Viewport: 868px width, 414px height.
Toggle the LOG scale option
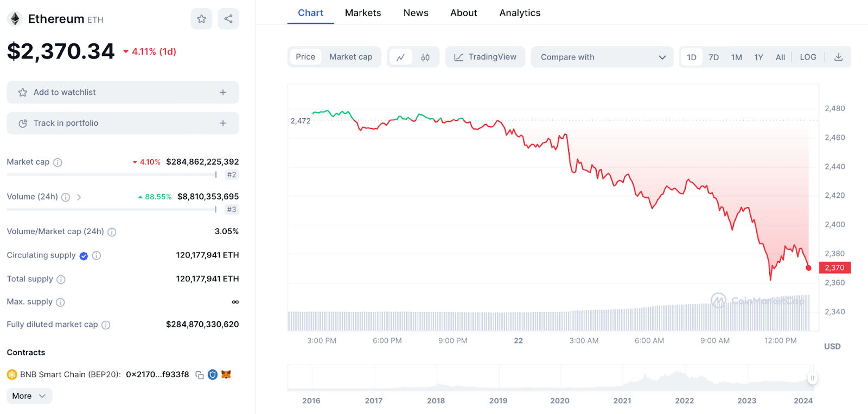coord(808,57)
